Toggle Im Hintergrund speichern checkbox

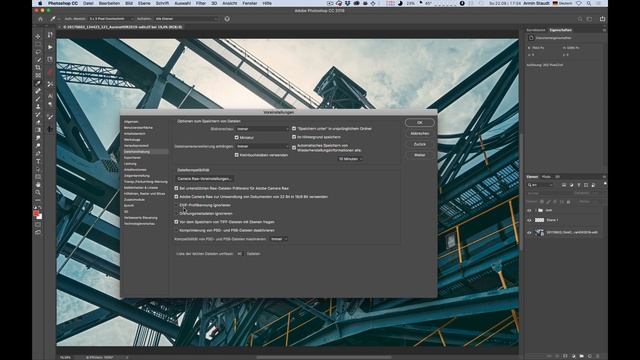point(294,137)
